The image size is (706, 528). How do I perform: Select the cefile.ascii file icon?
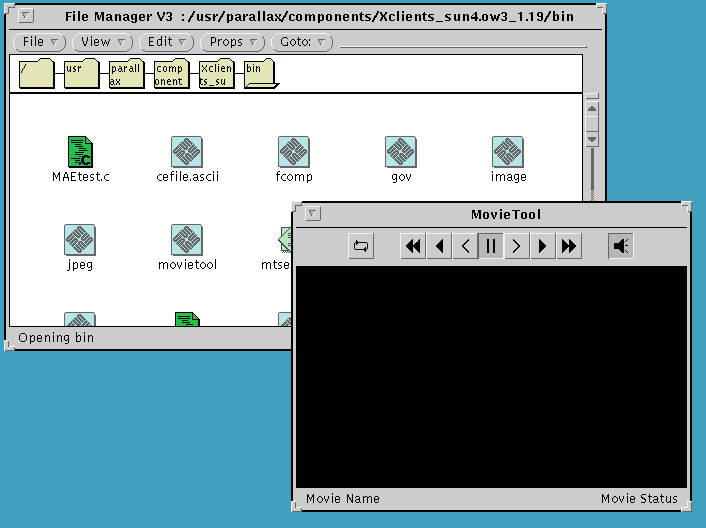pyautogui.click(x=187, y=152)
